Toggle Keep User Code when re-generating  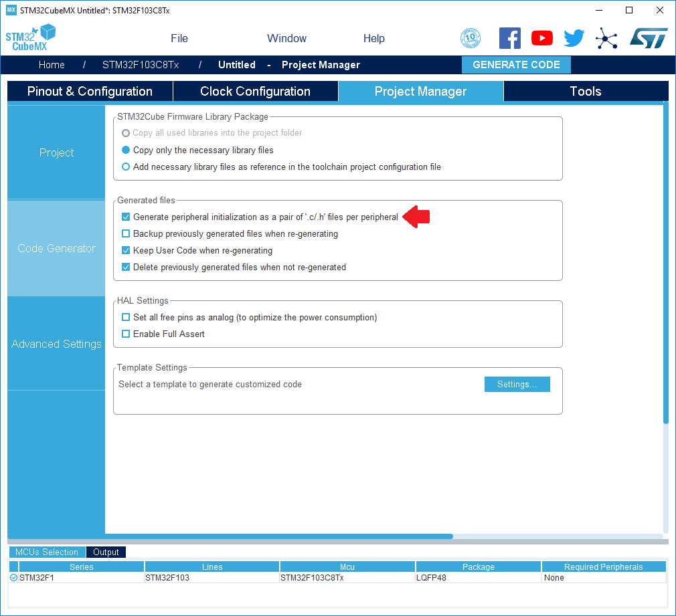pos(125,250)
